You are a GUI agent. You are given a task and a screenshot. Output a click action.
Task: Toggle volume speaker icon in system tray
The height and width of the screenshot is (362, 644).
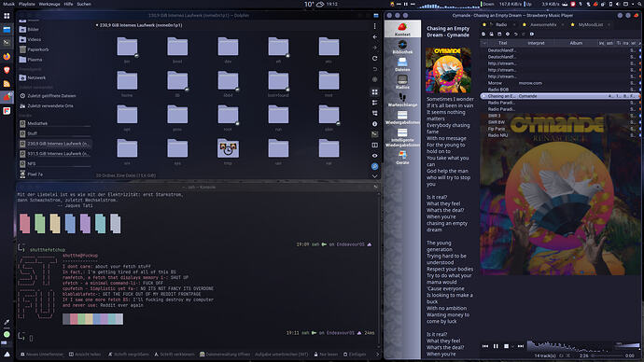coord(618,4)
